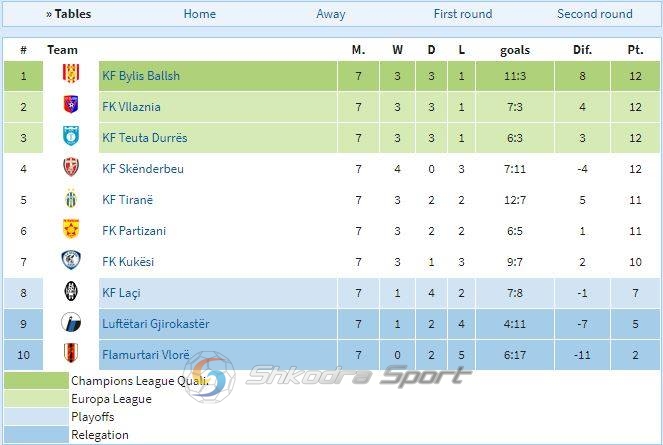Screen dimensions: 663x445
Task: Click the Luftëtari Gjirokastër club crest
Action: (x=71, y=323)
